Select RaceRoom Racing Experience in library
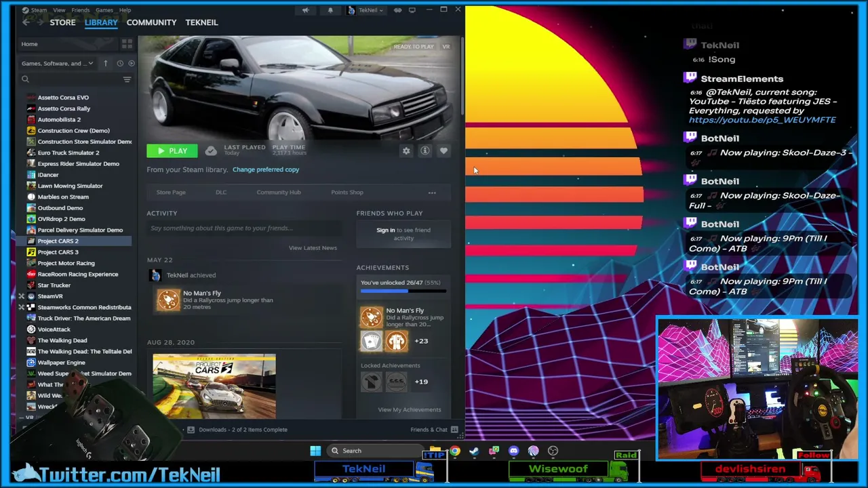Image resolution: width=868 pixels, height=488 pixels. click(x=78, y=274)
